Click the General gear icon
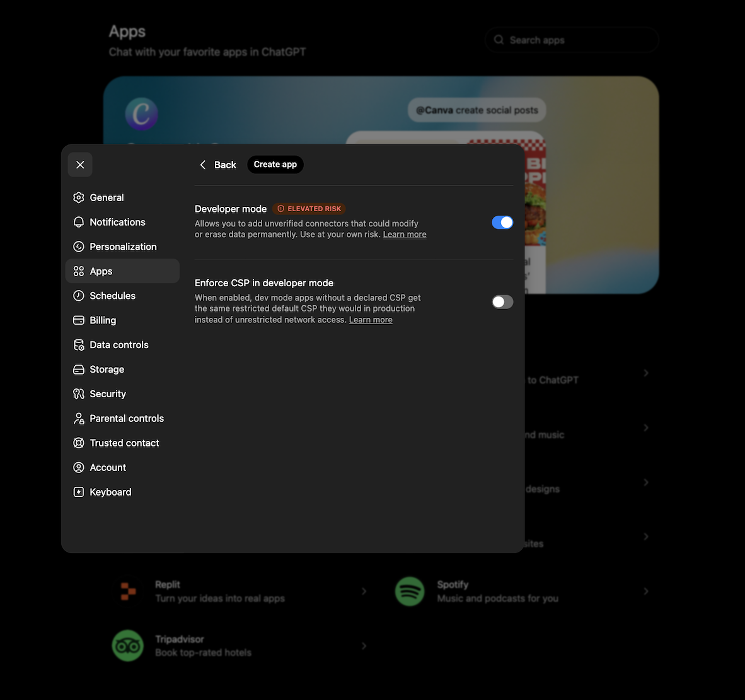745x700 pixels. coord(78,197)
